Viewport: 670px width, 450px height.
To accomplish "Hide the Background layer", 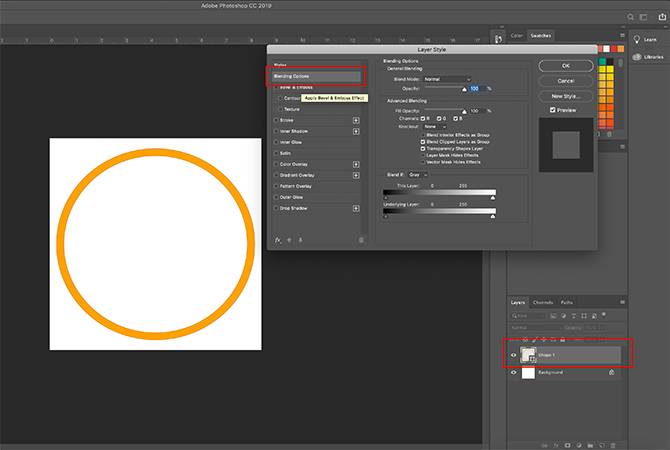I will click(x=514, y=372).
